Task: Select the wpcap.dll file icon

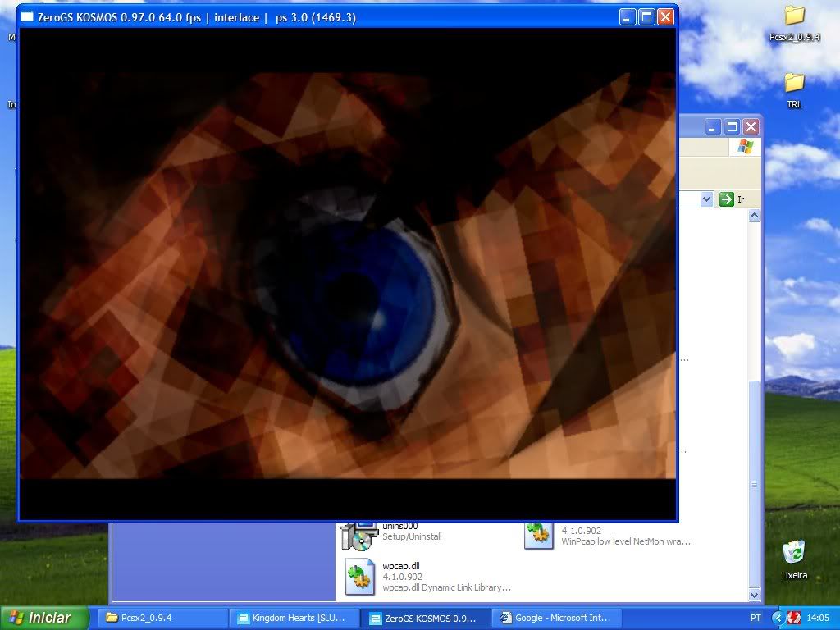Action: (359, 575)
